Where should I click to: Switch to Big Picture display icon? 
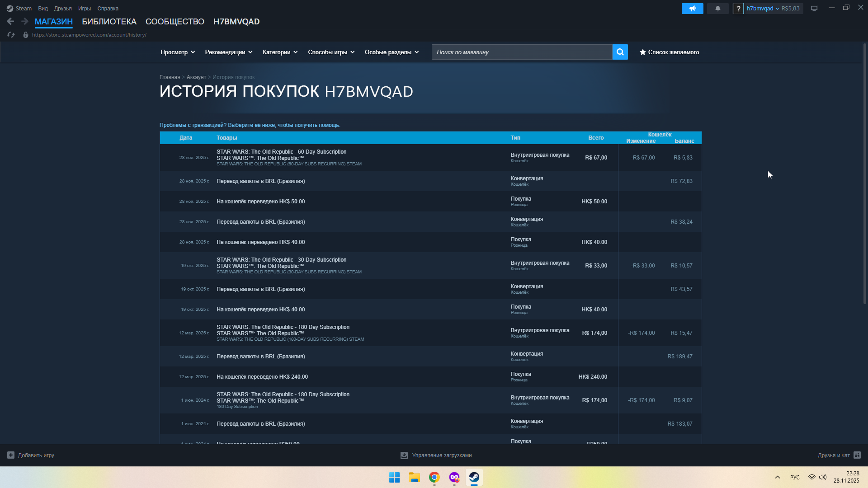pyautogui.click(x=814, y=9)
